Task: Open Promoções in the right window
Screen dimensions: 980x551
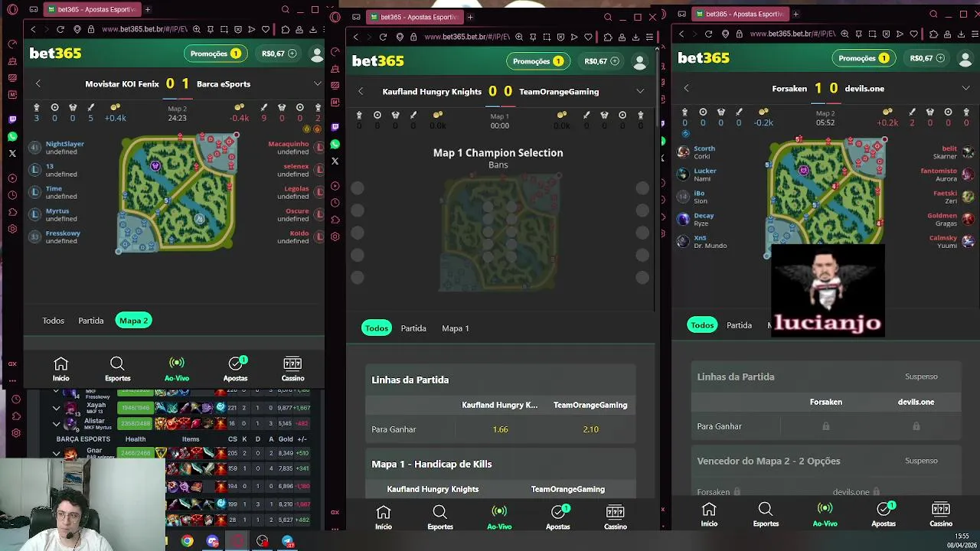Action: pos(862,58)
